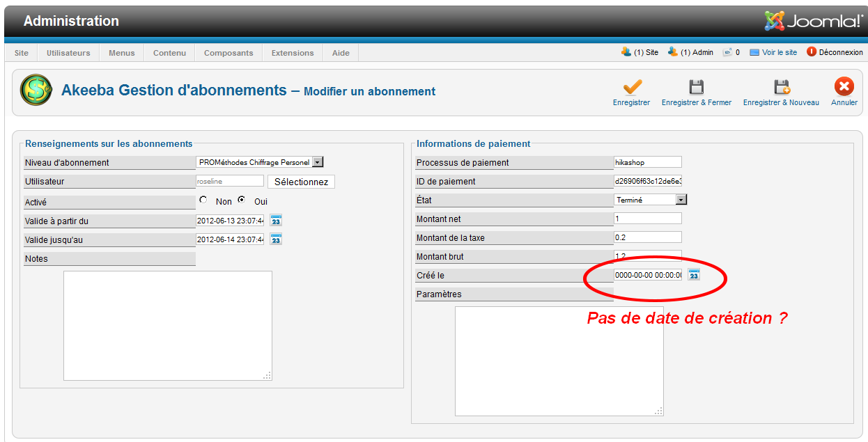Click the Processus de paiement field
Viewport: 868px width, 442px height.
pyautogui.click(x=648, y=162)
